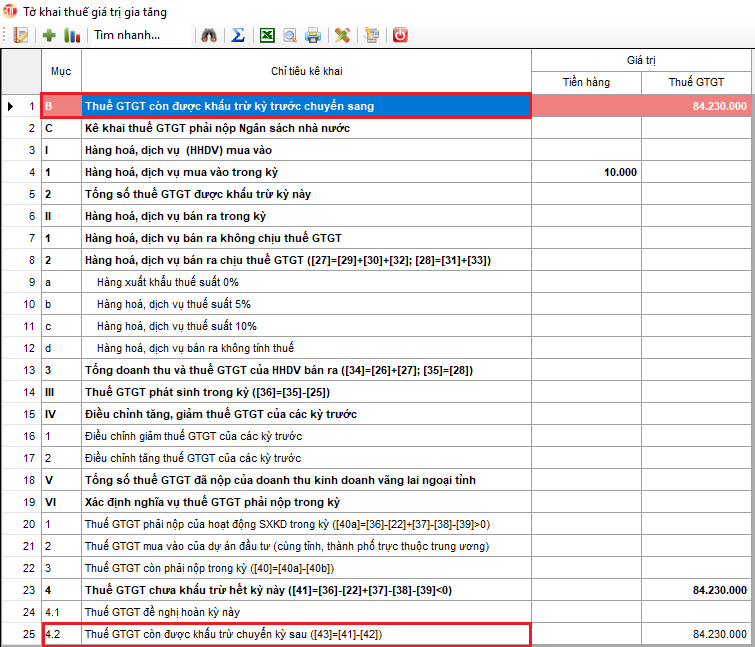Click the 'Chỉ tiêu kê khai' column header
Image resolution: width=755 pixels, height=647 pixels.
306,71
